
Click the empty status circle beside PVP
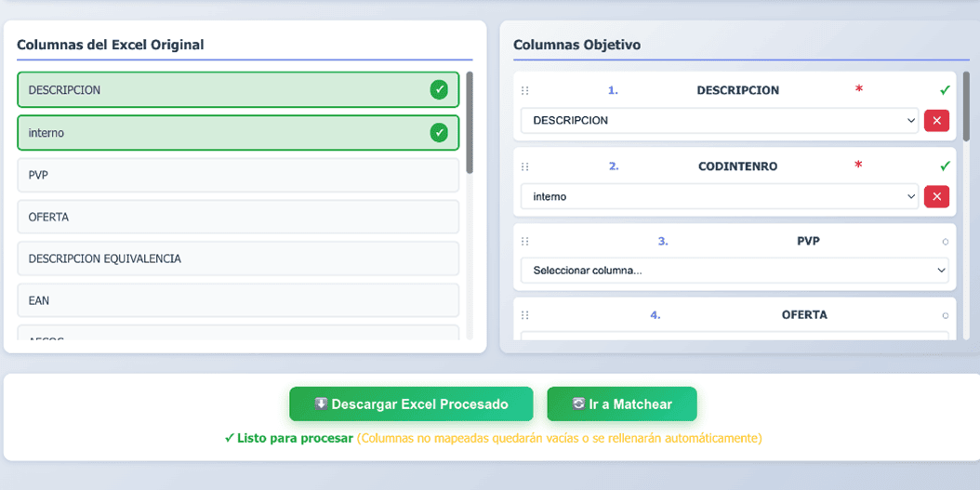click(x=946, y=242)
